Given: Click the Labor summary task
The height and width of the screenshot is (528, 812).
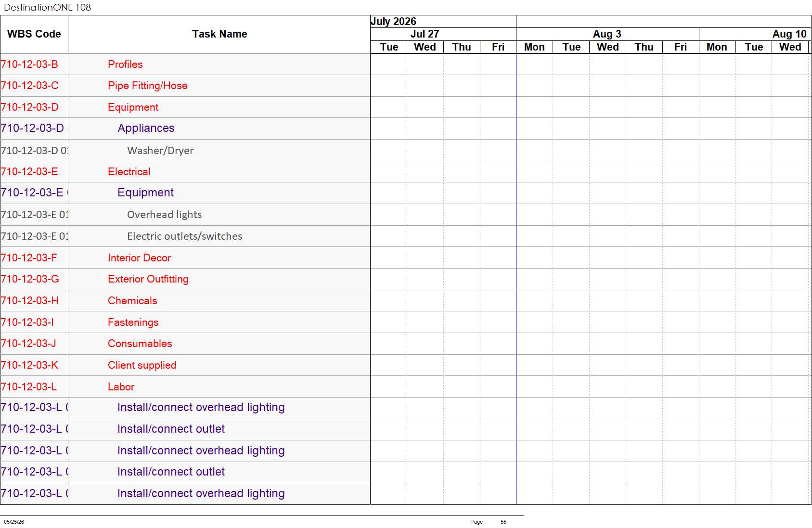Looking at the screenshot, I should (121, 387).
